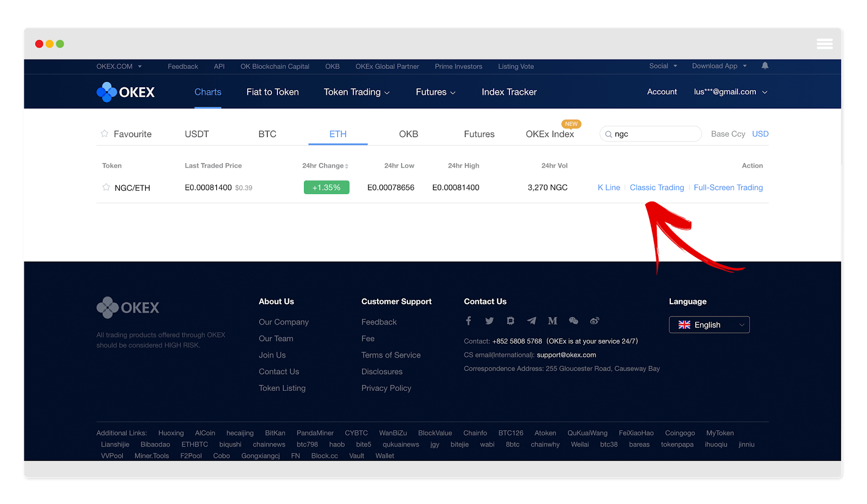Expand the Social dropdown
867x504 pixels.
[x=663, y=66]
